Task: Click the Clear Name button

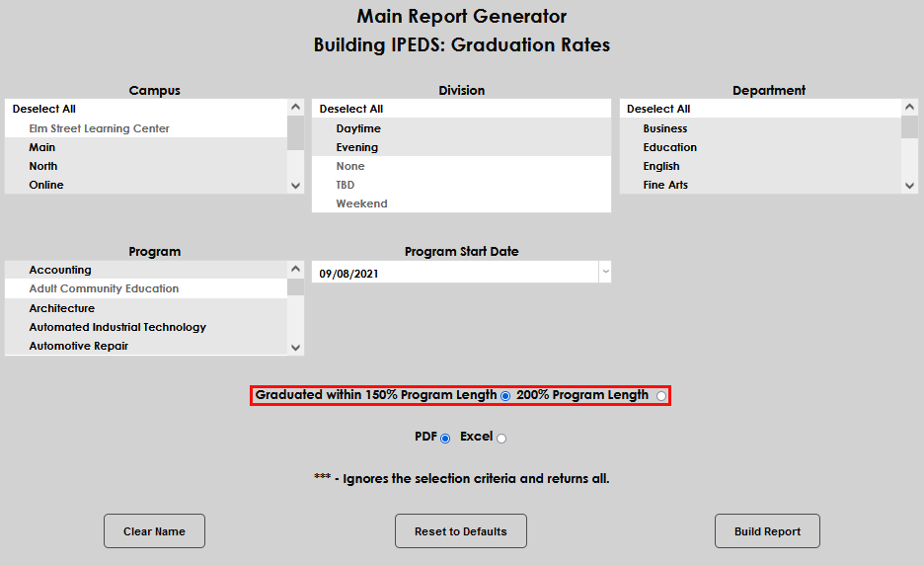Action: (x=154, y=531)
